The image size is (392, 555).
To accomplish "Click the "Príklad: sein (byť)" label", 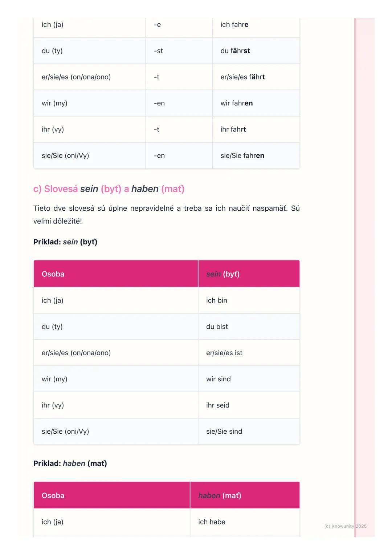I will pos(65,242).
